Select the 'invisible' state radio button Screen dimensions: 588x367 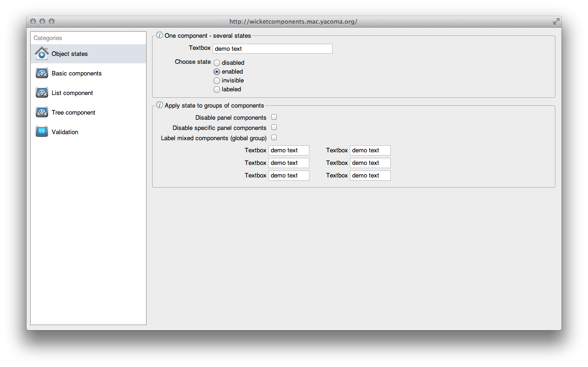click(216, 80)
